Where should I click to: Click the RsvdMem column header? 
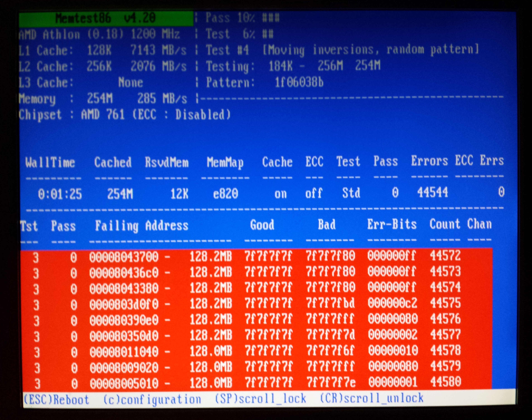coord(167,163)
